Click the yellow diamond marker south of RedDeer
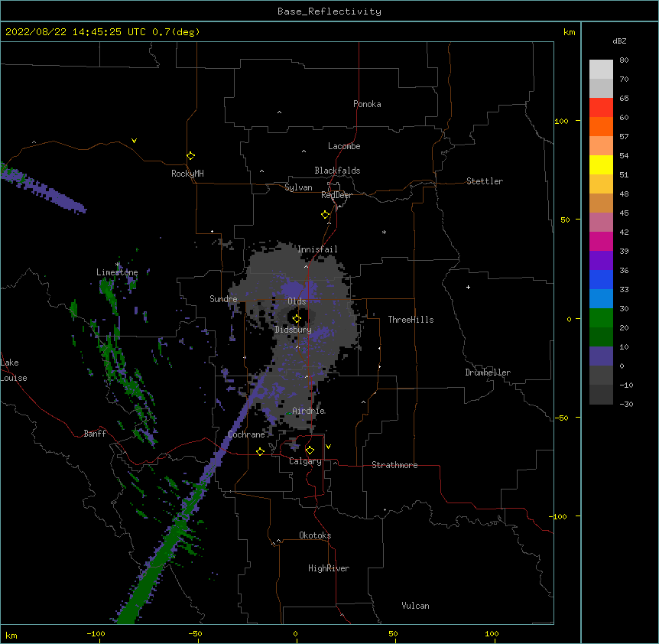 [326, 215]
